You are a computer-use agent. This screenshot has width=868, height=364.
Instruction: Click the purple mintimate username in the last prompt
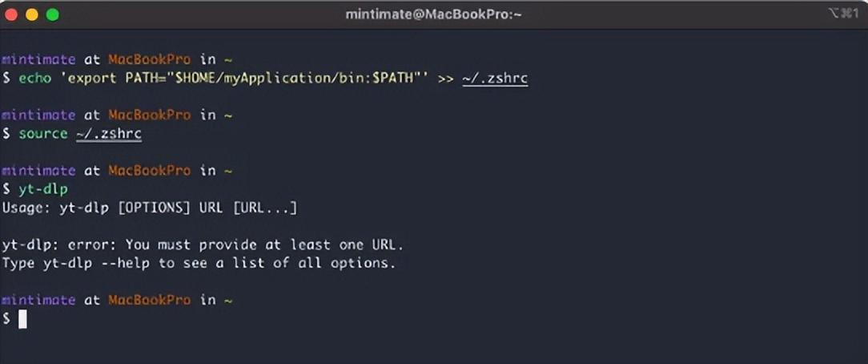[x=38, y=301]
